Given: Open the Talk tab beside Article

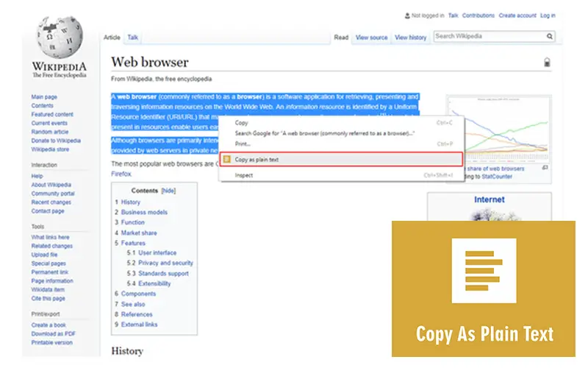Looking at the screenshot, I should point(133,38).
